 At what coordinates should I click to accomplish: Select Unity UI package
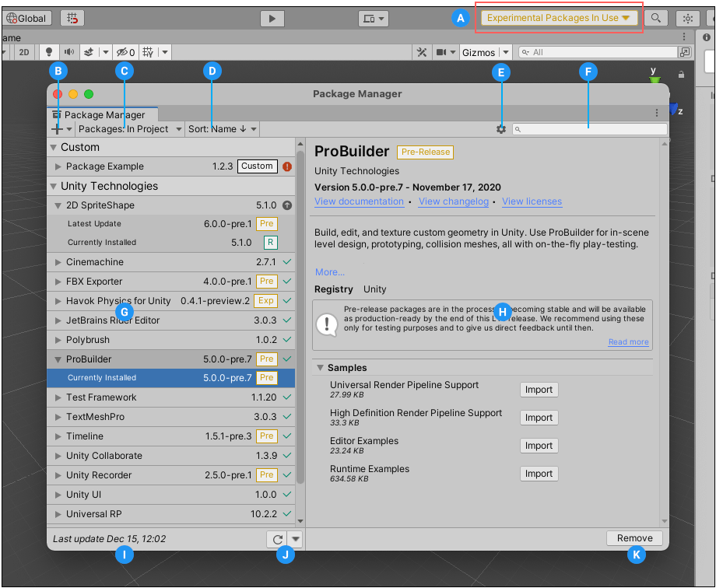click(x=170, y=495)
